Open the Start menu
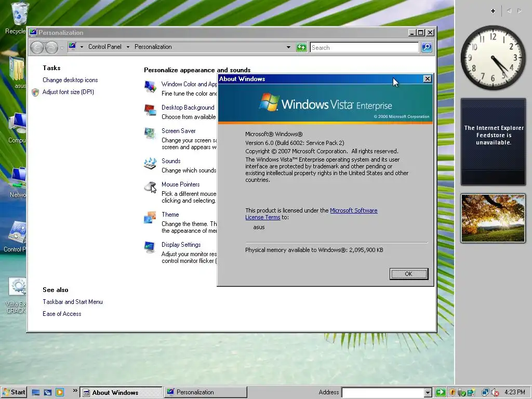This screenshot has height=399, width=532. tap(14, 392)
